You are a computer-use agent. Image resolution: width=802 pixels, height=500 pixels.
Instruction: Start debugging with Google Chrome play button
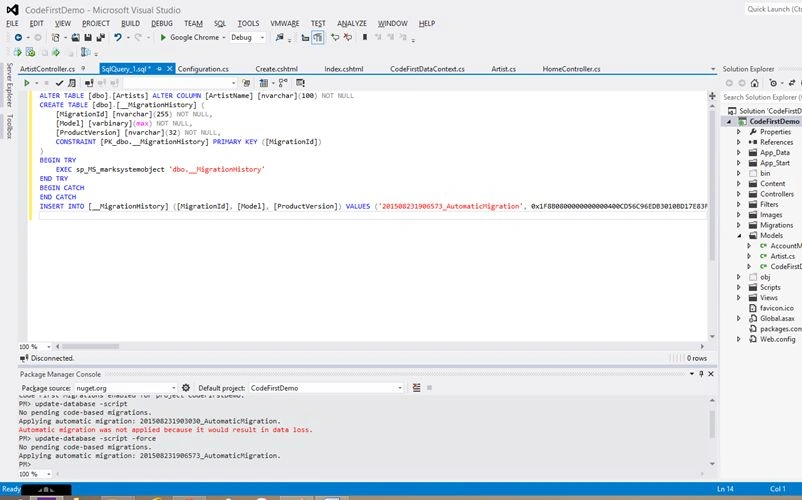click(x=163, y=37)
